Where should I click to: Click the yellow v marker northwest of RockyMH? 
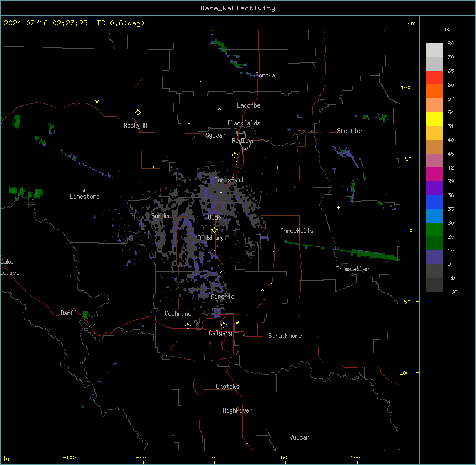[97, 102]
